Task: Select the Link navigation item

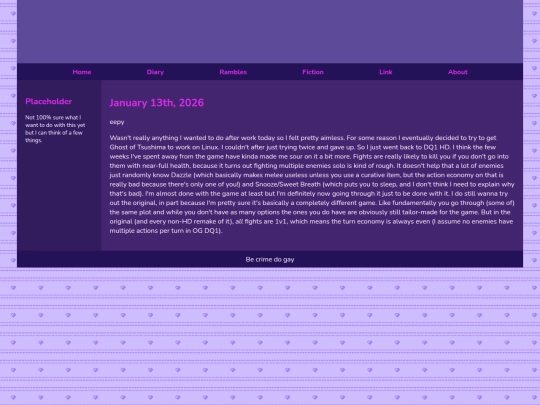Action: pyautogui.click(x=386, y=72)
